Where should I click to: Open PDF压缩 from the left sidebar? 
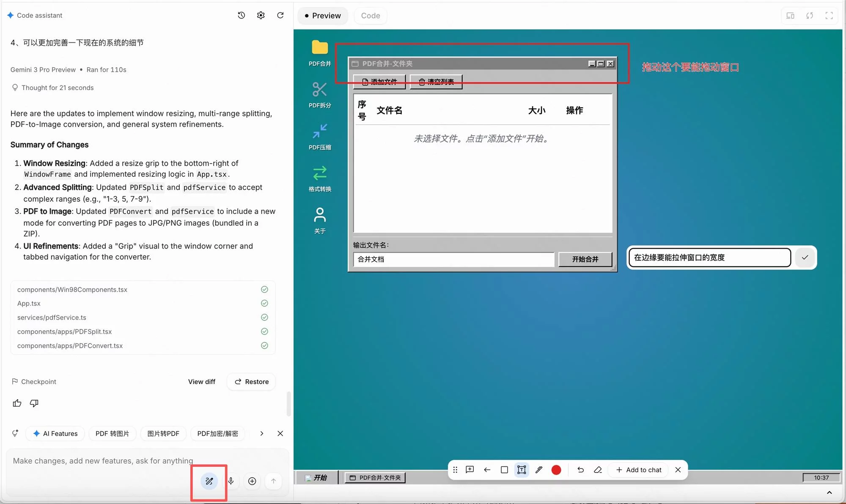click(x=320, y=136)
